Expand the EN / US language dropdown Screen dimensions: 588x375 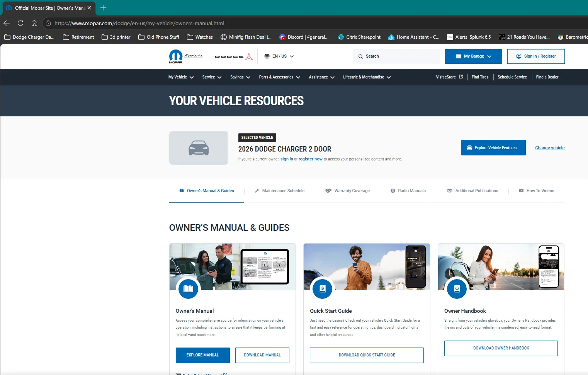coord(279,56)
